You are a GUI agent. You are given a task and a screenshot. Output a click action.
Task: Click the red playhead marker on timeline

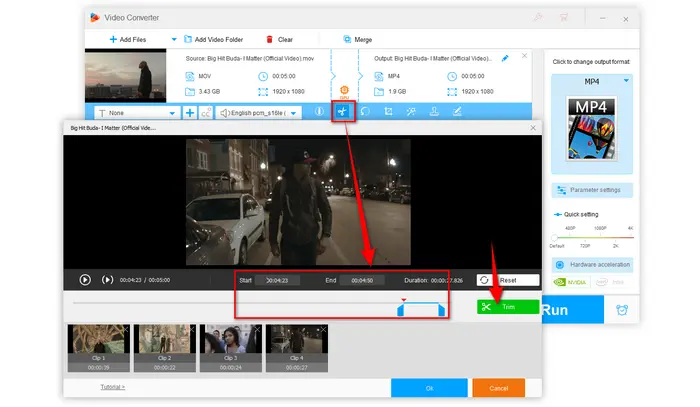404,300
